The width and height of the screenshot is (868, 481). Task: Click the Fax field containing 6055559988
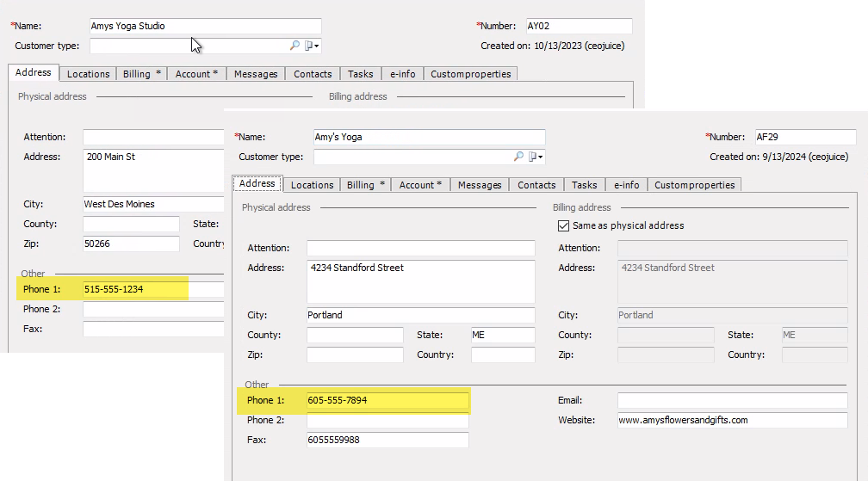coord(387,440)
